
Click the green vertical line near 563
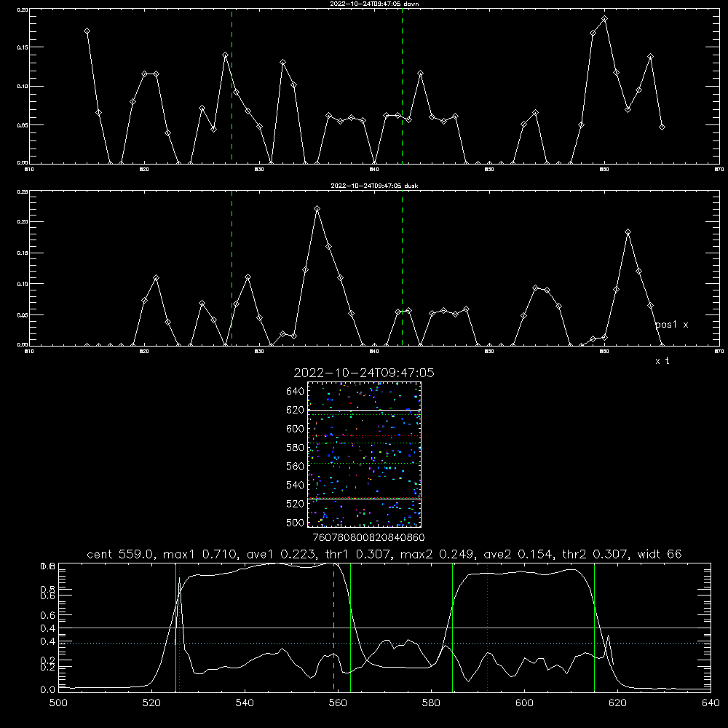pos(351,627)
